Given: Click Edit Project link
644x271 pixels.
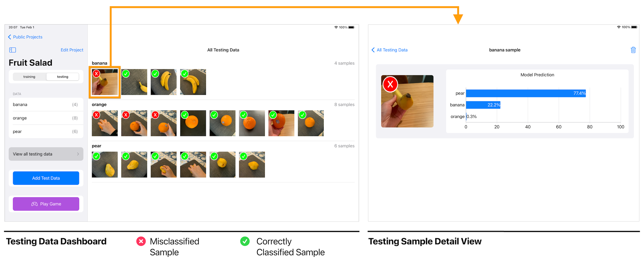Looking at the screenshot, I should tap(72, 50).
